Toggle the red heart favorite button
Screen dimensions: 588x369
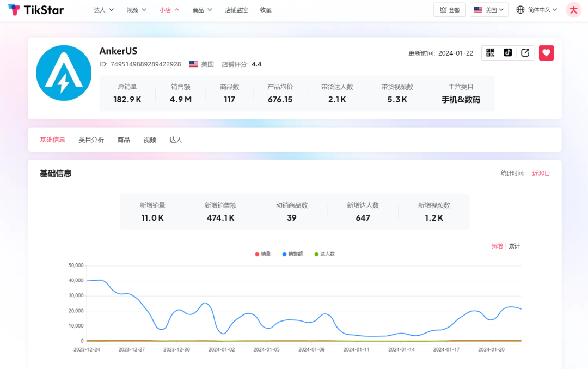pos(547,53)
